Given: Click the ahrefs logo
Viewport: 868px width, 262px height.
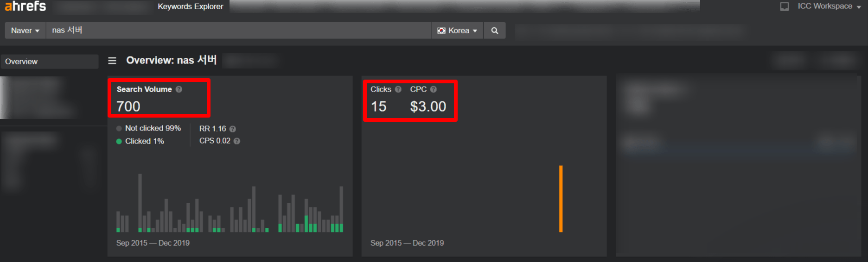Looking at the screenshot, I should tap(26, 6).
